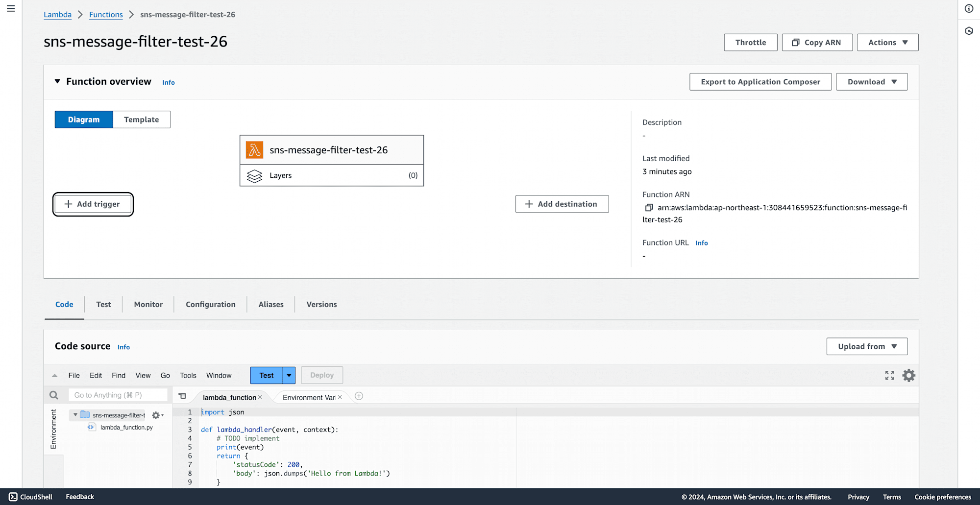Open the File menu in editor
980x505 pixels.
coord(74,375)
